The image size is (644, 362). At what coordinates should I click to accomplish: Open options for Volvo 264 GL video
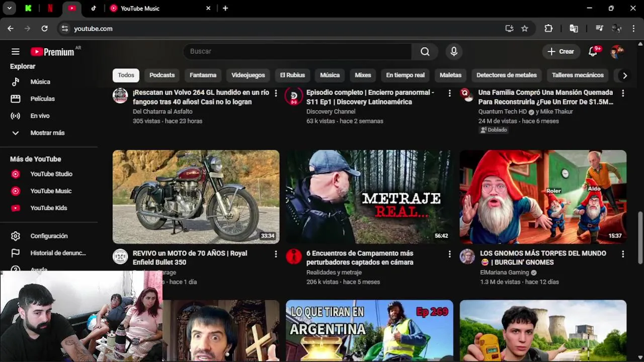pos(276,94)
